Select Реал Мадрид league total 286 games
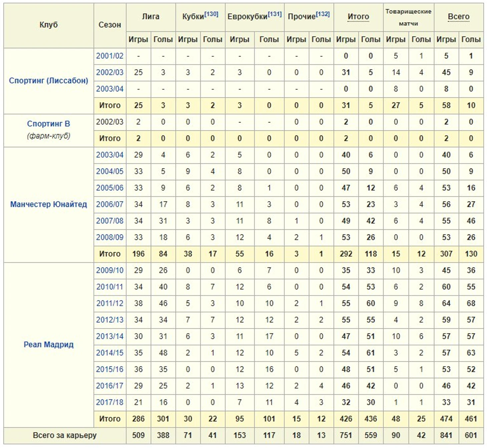This screenshot has height=448, width=487. (x=138, y=419)
